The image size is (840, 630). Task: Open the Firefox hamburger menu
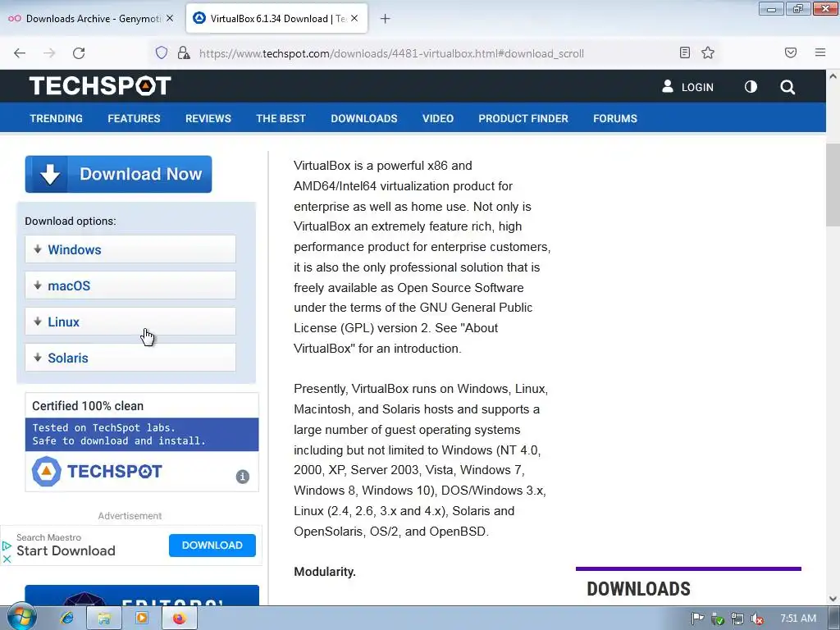click(x=820, y=52)
